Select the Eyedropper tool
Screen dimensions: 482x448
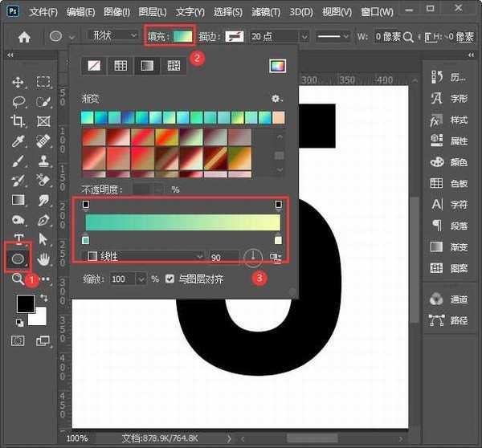click(x=18, y=141)
